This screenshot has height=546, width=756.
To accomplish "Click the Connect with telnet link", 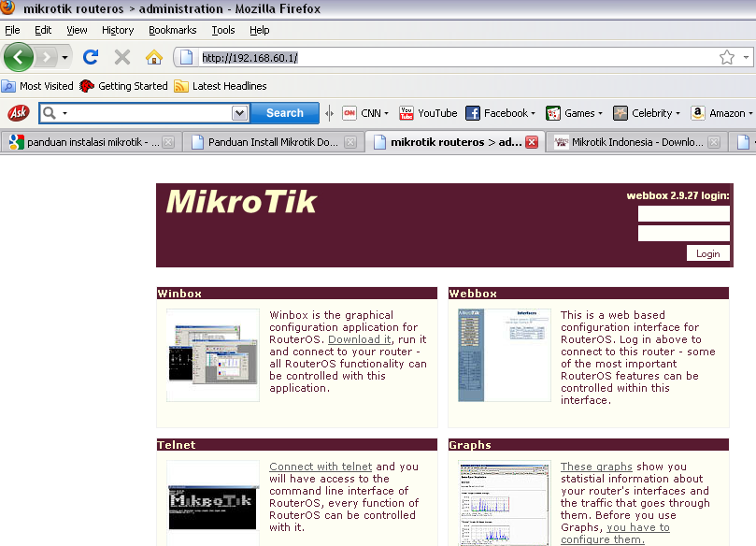I will pos(321,467).
